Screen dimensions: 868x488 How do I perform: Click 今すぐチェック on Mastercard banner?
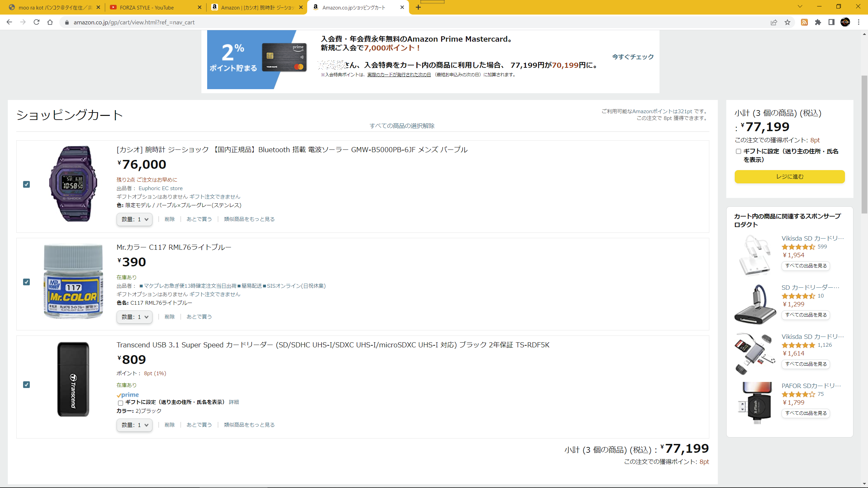(x=633, y=57)
